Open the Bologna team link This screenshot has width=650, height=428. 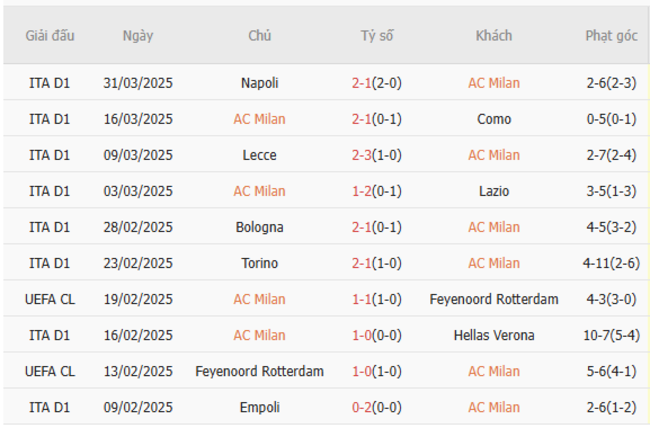260,227
